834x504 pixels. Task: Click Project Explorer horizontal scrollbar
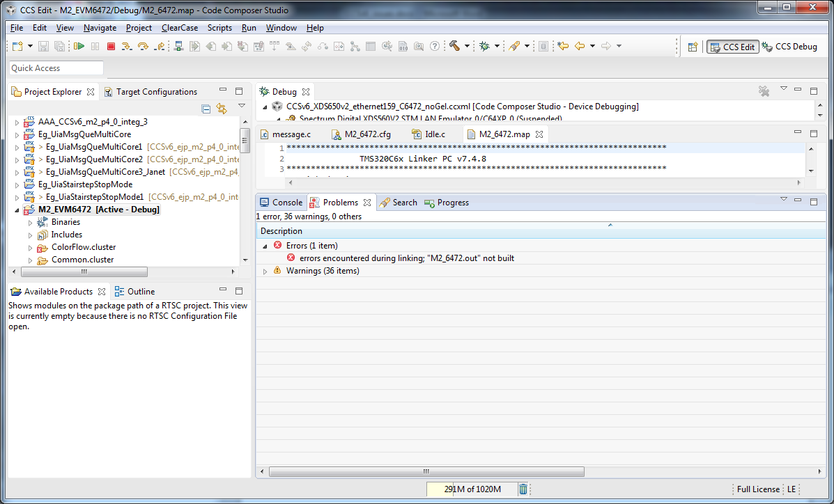pos(84,271)
